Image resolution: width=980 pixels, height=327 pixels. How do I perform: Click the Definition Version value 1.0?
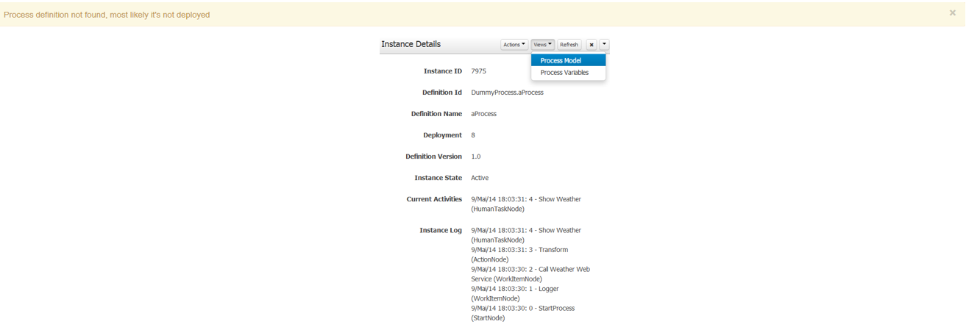pyautogui.click(x=475, y=157)
